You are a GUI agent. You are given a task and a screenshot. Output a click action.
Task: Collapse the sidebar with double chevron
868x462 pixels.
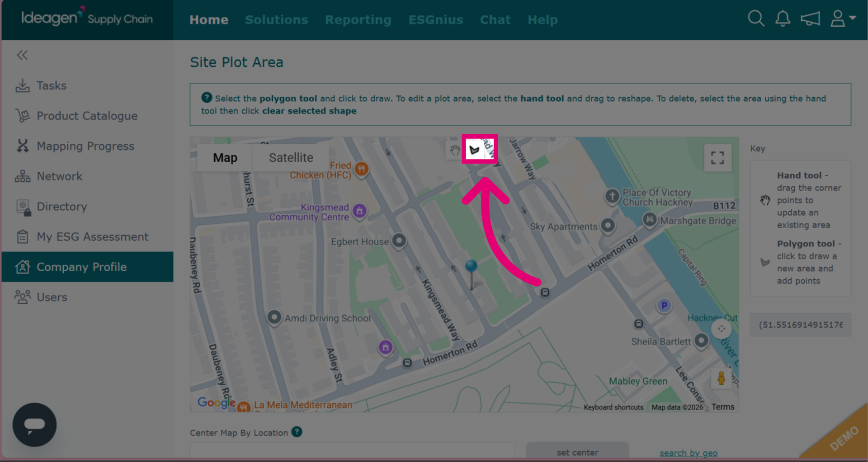tap(22, 55)
